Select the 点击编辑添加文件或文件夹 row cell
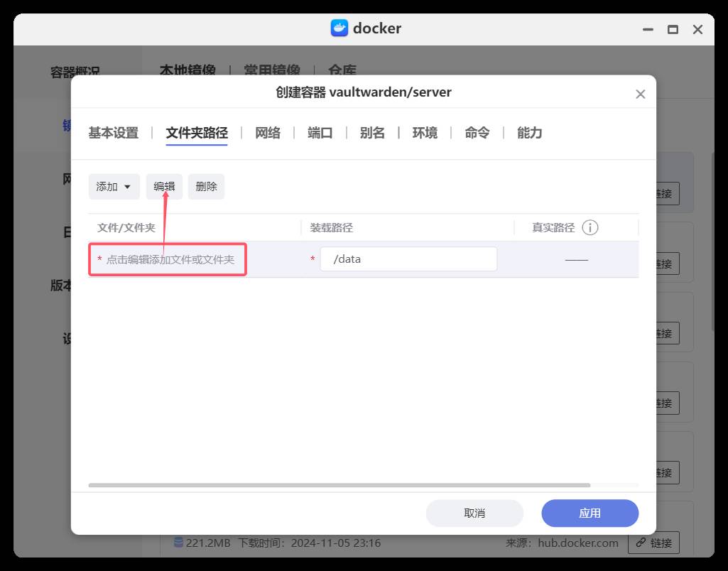The height and width of the screenshot is (571, 728). (167, 259)
